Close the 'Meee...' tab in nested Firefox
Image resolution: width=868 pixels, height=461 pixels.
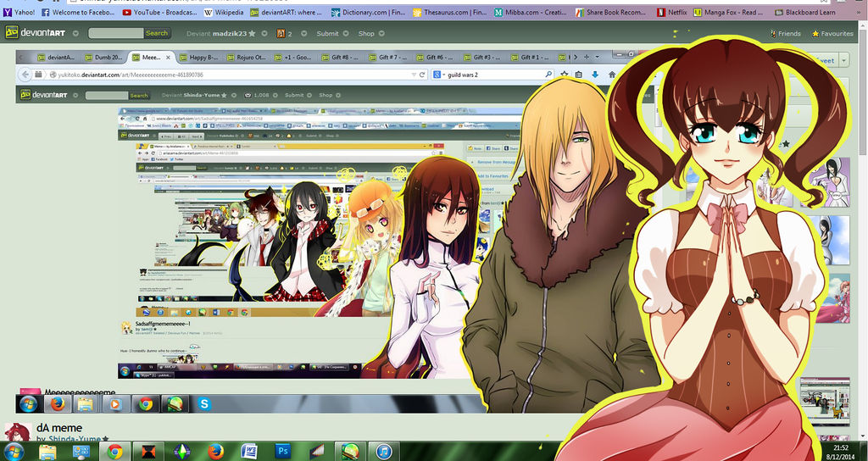(x=168, y=57)
